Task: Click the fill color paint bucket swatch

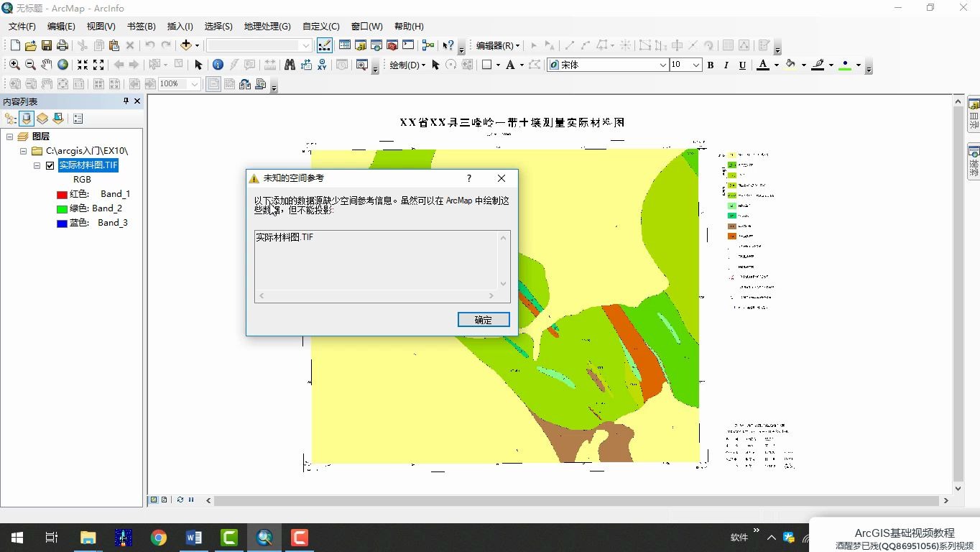Action: coord(791,65)
